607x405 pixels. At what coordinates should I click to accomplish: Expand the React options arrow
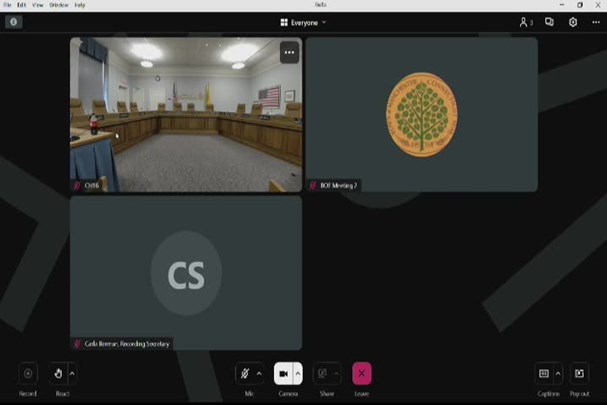pyautogui.click(x=72, y=374)
